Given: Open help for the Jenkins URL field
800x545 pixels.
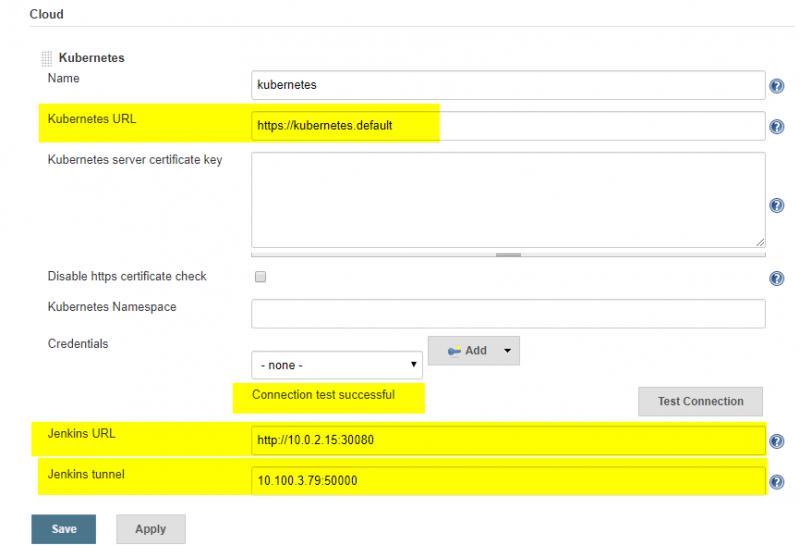Looking at the screenshot, I should (777, 441).
